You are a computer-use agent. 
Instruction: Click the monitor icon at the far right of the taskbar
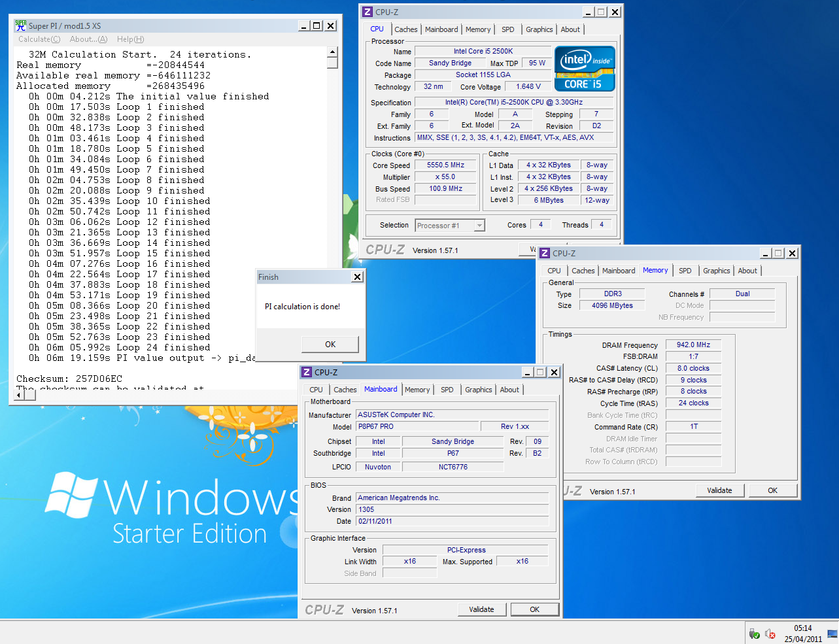[832, 634]
